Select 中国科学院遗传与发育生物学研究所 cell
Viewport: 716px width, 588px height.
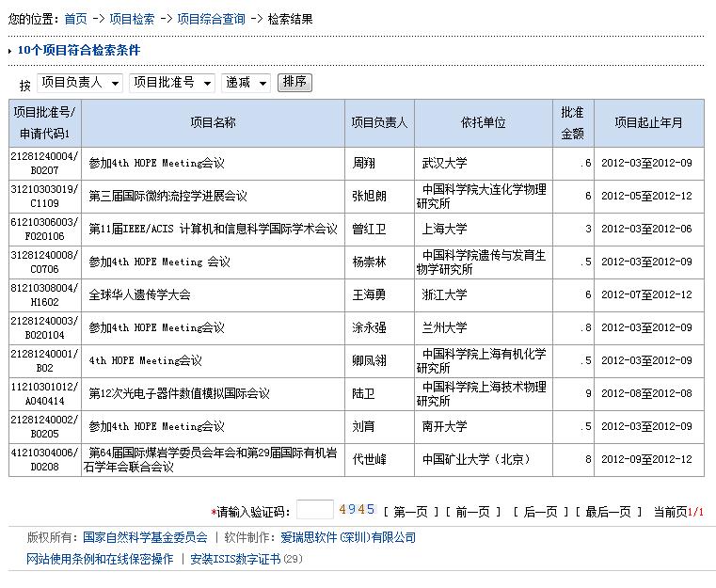(x=484, y=262)
